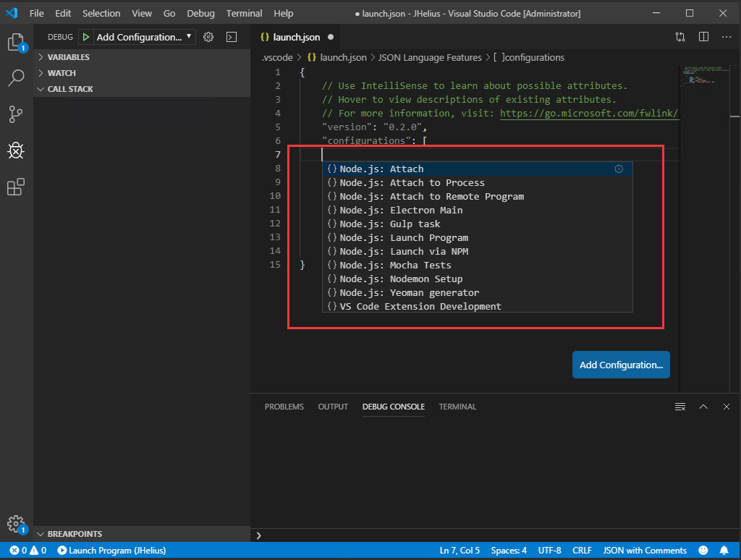Viewport: 741px width, 560px height.
Task: Open the Extensions view
Action: coord(16,187)
